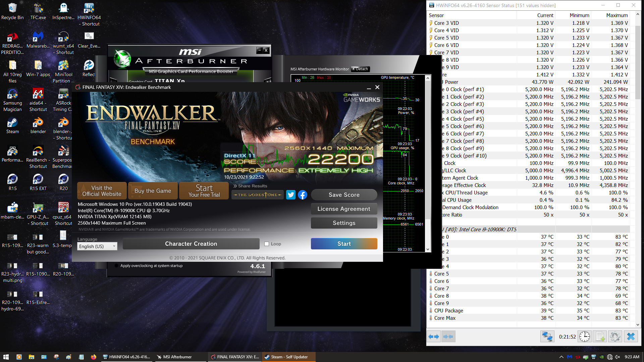Open The Lodestone share link

(258, 195)
